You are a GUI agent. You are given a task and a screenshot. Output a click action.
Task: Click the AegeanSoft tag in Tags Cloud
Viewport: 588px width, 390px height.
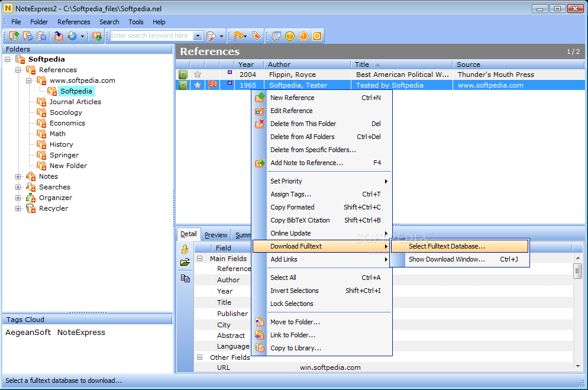(x=28, y=332)
